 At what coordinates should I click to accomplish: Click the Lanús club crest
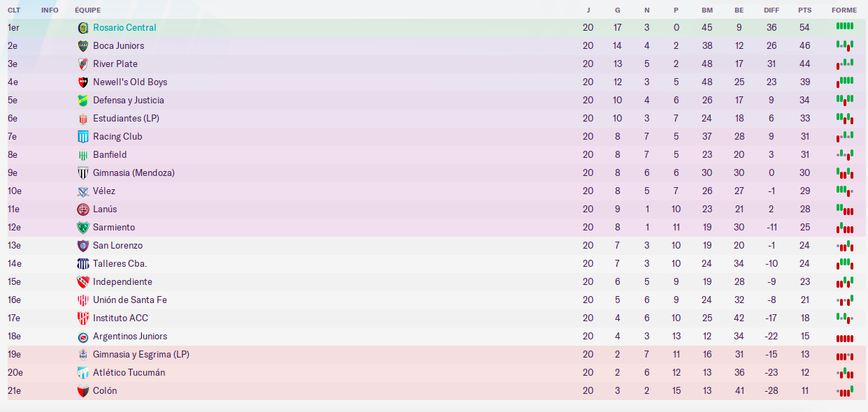[x=83, y=209]
